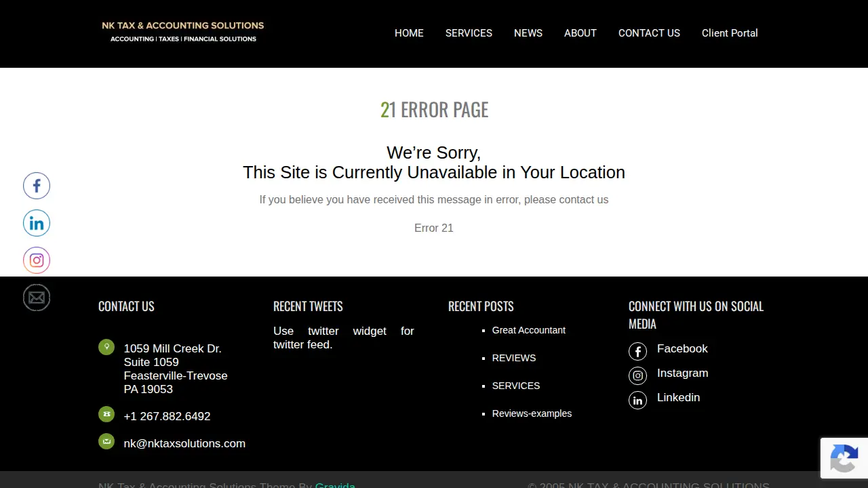
Task: Click the nk@nktaxsolutions.com email address
Action: (184, 443)
